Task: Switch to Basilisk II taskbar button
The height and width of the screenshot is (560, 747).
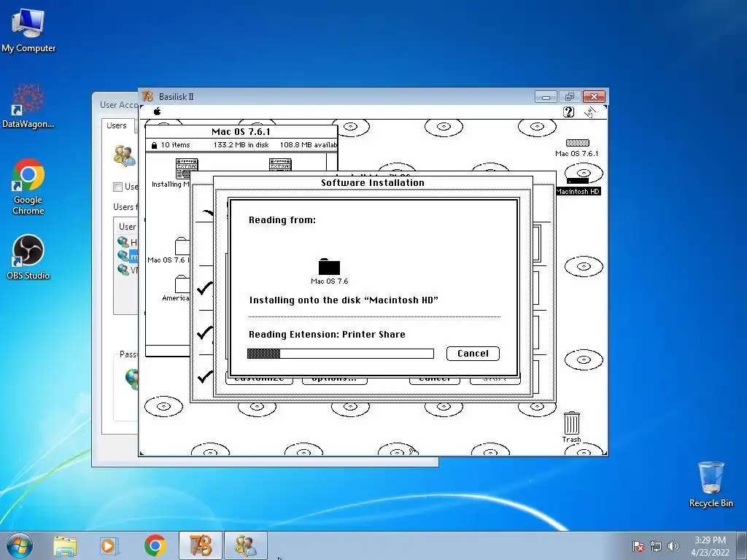Action: coord(201,545)
